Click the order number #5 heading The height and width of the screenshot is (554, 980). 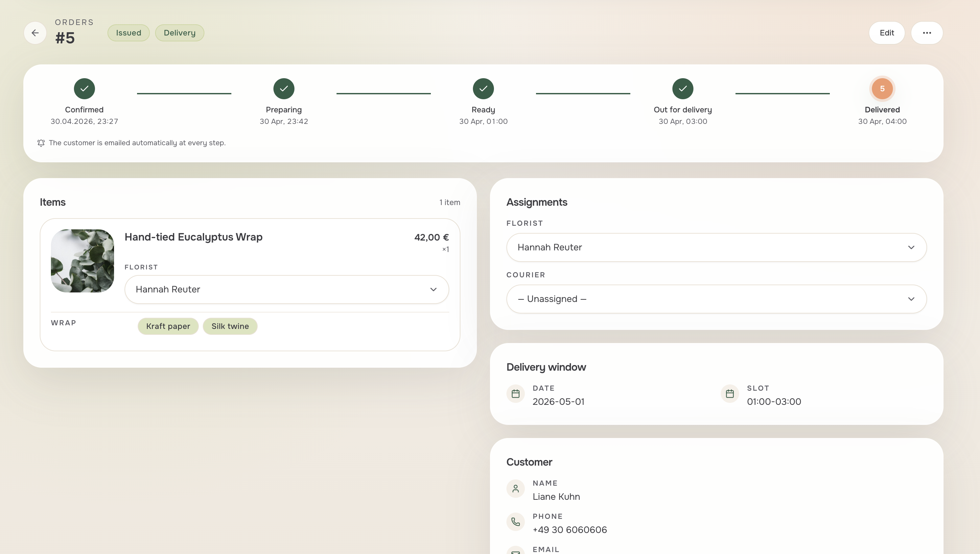pos(65,38)
